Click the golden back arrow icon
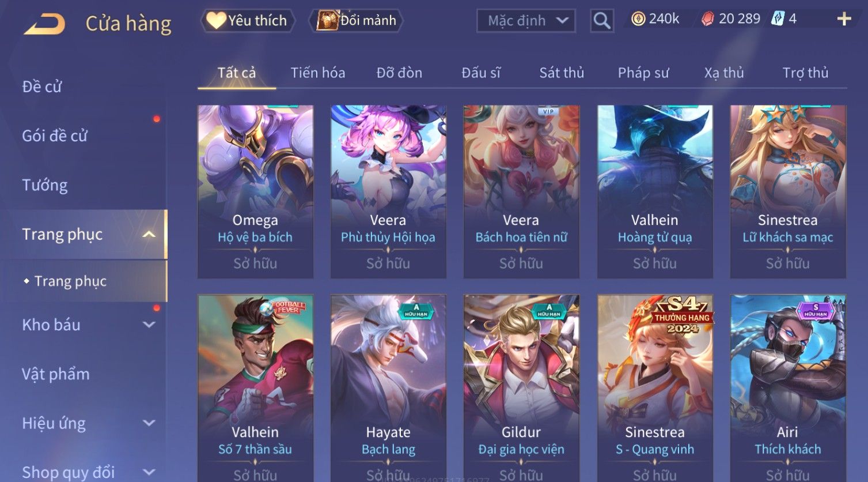Screen dimensions: 868x482 click(x=44, y=24)
